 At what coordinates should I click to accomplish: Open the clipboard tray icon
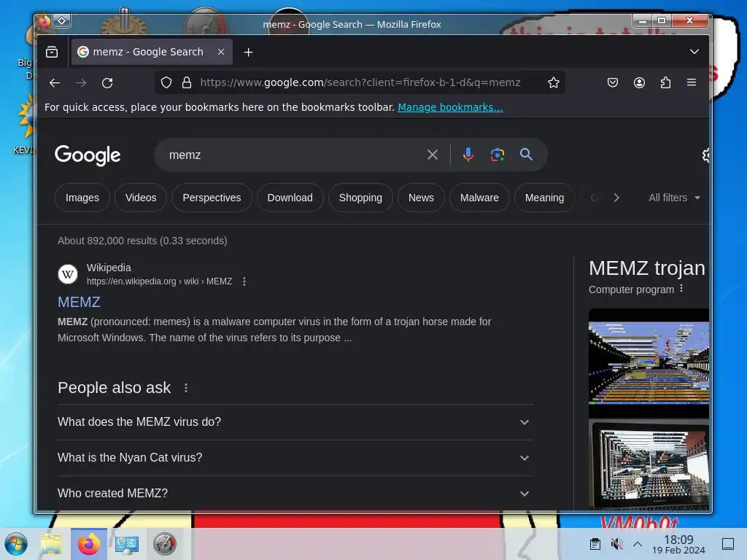[595, 544]
